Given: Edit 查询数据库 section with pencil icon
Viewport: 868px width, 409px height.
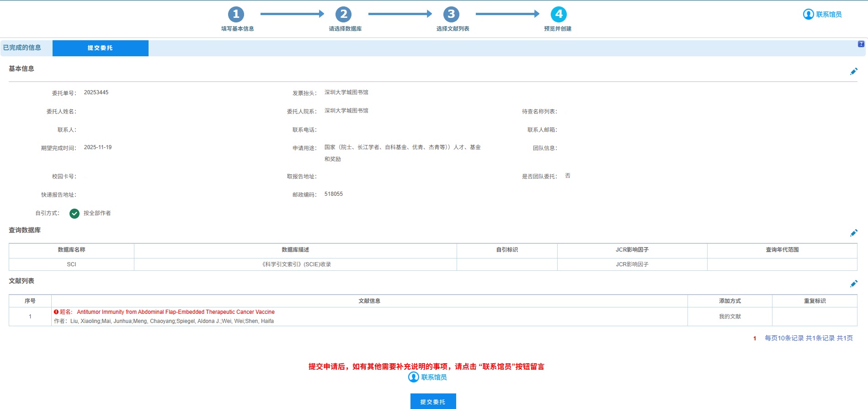Looking at the screenshot, I should pos(853,233).
